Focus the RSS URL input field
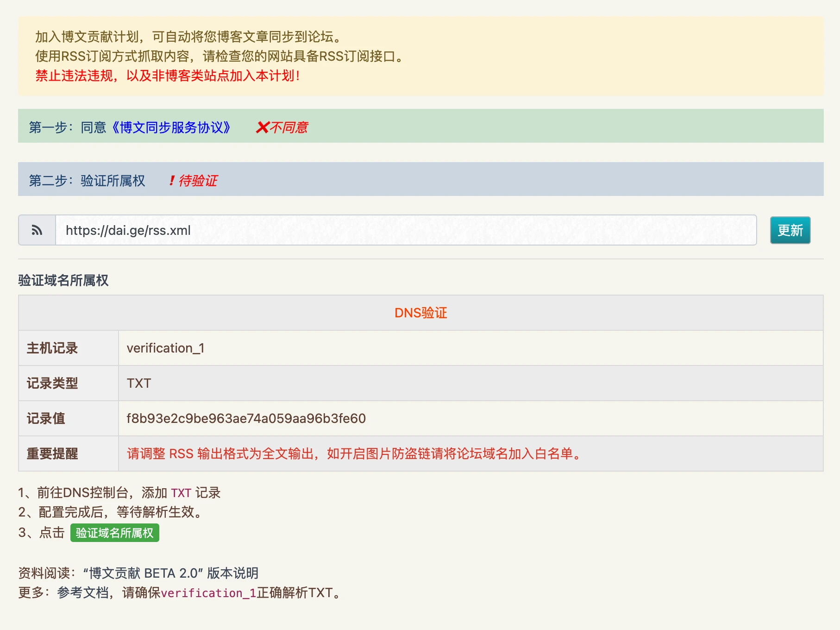The height and width of the screenshot is (630, 840). (x=405, y=230)
